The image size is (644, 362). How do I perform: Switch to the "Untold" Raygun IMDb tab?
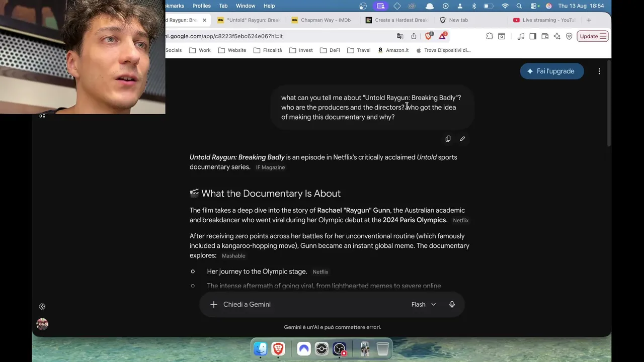[249, 20]
